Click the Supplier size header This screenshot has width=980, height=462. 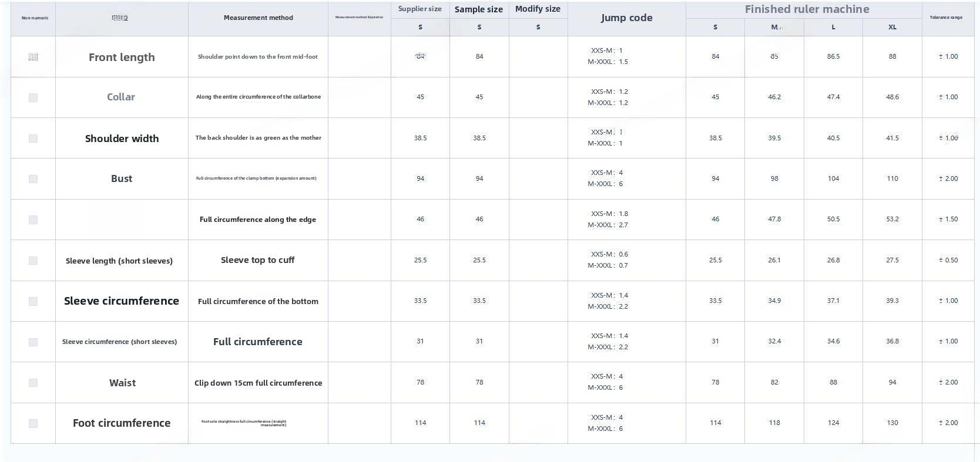tap(419, 9)
